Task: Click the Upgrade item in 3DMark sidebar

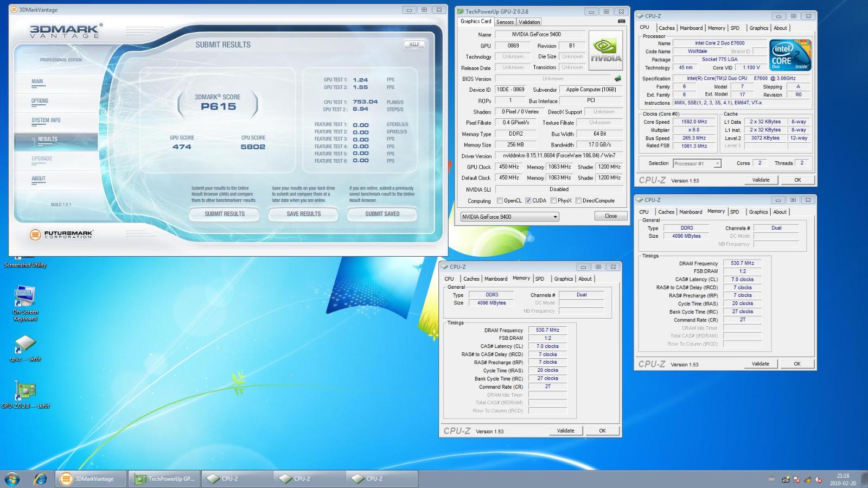Action: [x=42, y=159]
